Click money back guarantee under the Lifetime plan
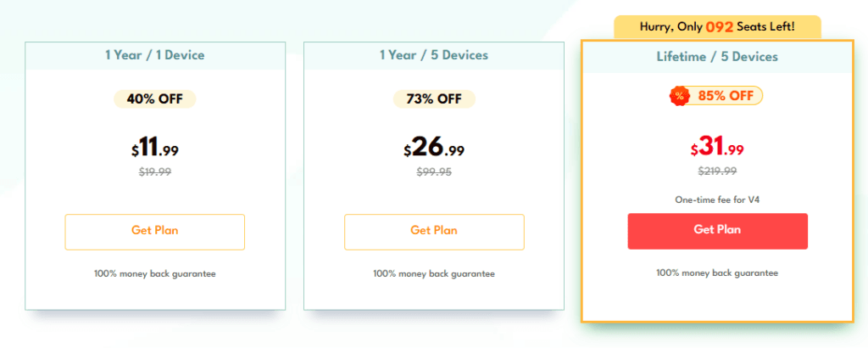 [717, 272]
